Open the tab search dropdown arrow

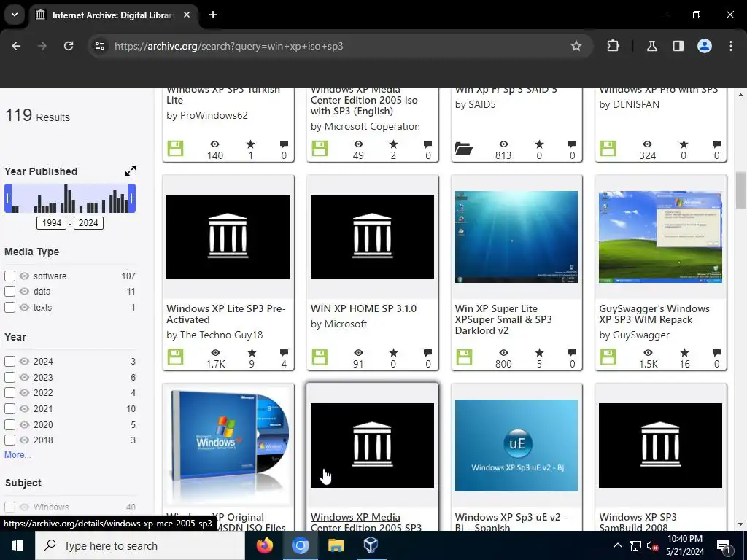(x=15, y=15)
